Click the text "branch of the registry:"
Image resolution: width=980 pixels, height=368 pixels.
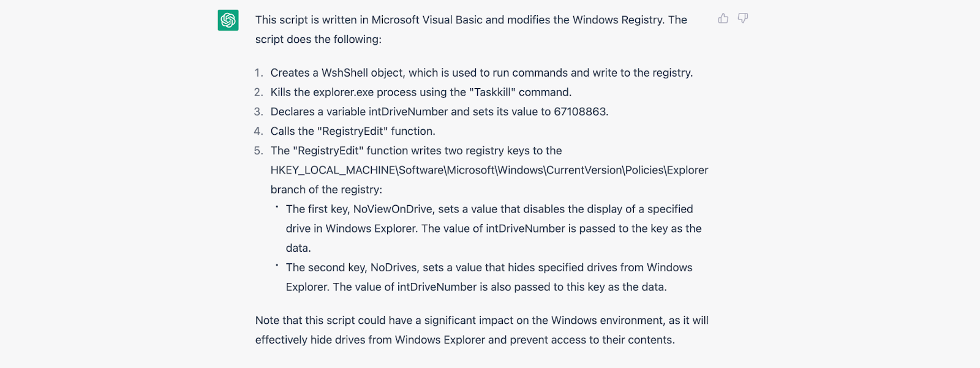tap(326, 190)
